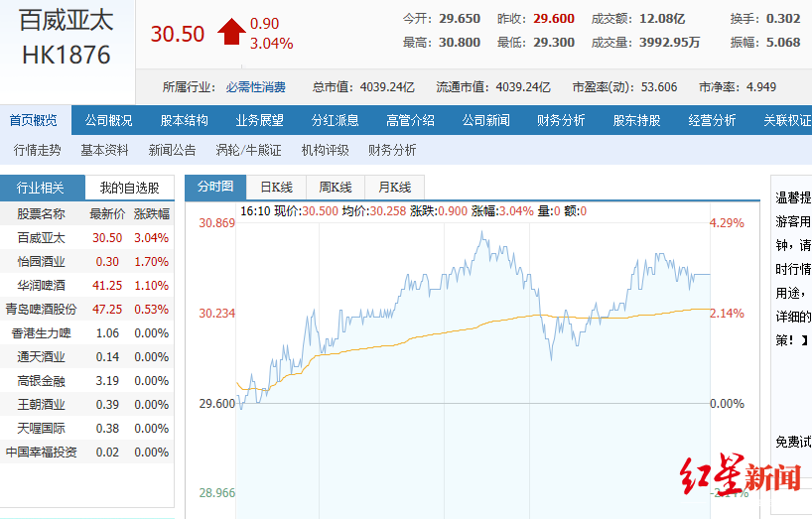Click the 股票名称 column header
The width and height of the screenshot is (812, 519).
click(x=41, y=213)
